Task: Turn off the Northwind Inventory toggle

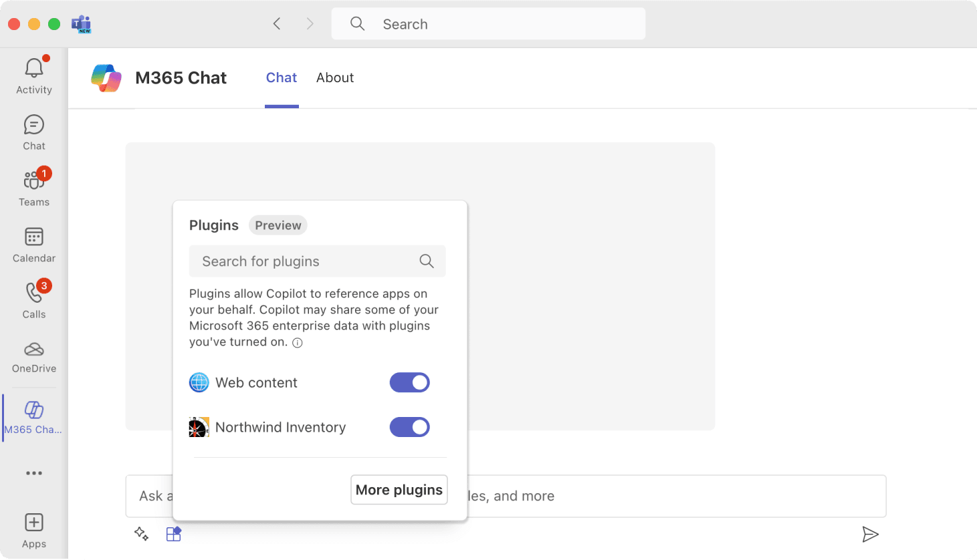Action: pos(409,428)
